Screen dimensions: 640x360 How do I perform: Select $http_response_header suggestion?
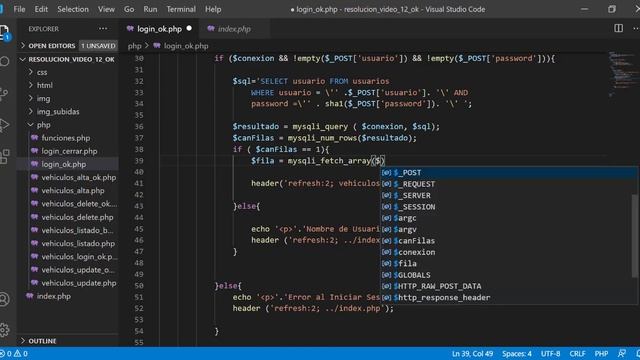pos(509,298)
